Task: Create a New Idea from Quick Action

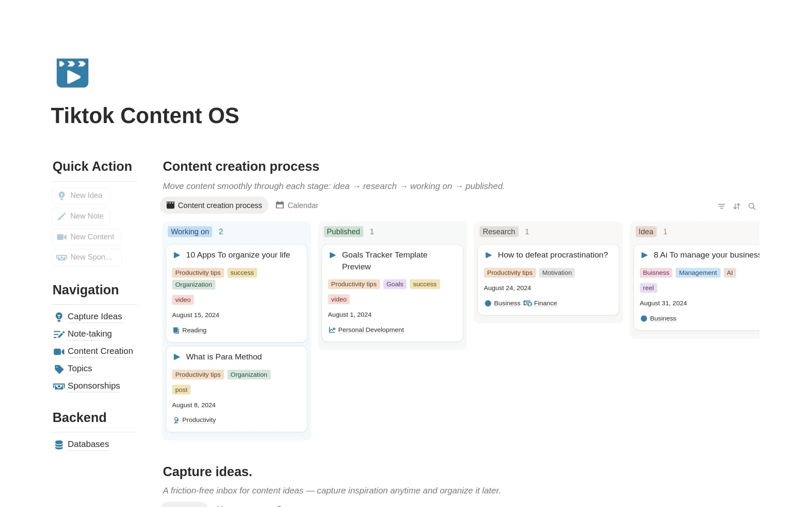Action: pos(80,195)
